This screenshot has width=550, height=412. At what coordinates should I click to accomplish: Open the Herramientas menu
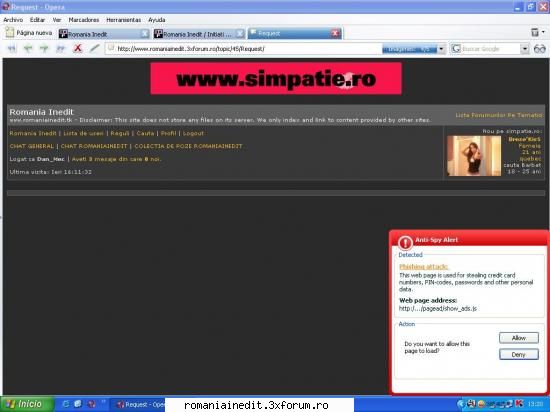pyautogui.click(x=123, y=20)
